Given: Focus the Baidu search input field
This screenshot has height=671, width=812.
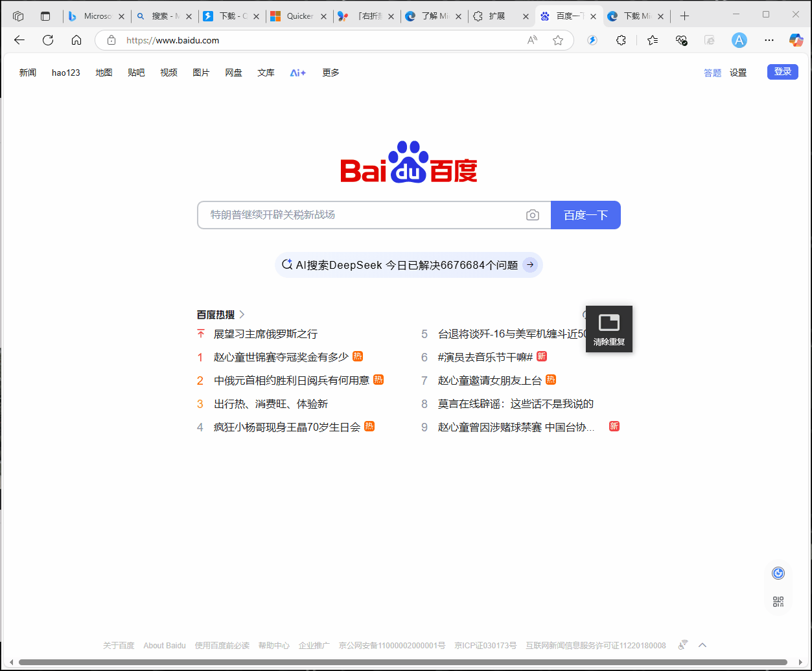Looking at the screenshot, I should 363,215.
